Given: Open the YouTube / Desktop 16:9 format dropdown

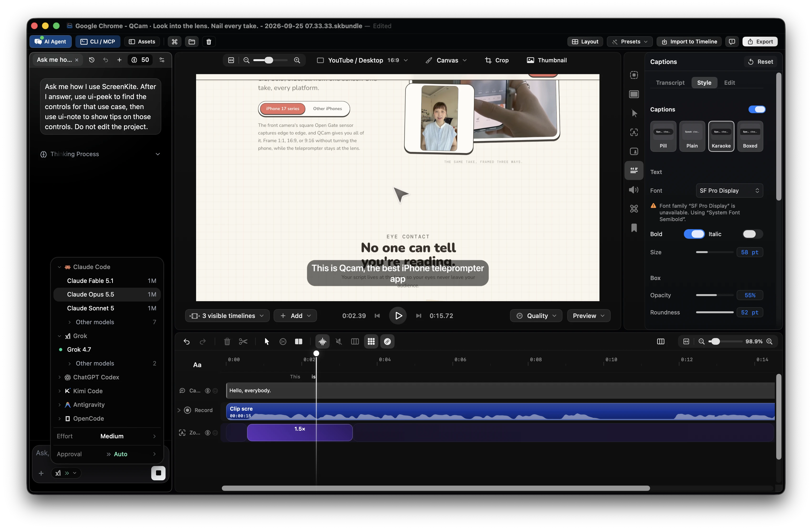Looking at the screenshot, I should click(x=362, y=60).
